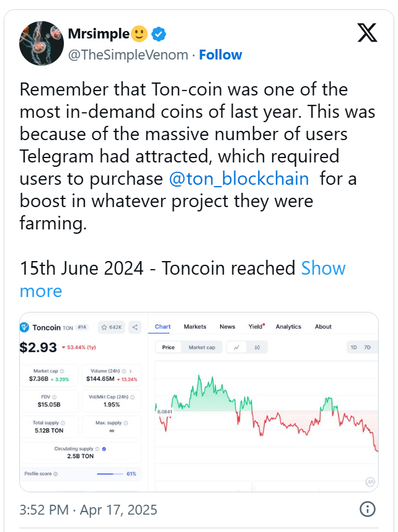Screen dimensions: 398x532
Task: Click the 642K watchlist star button
Action: click(113, 327)
